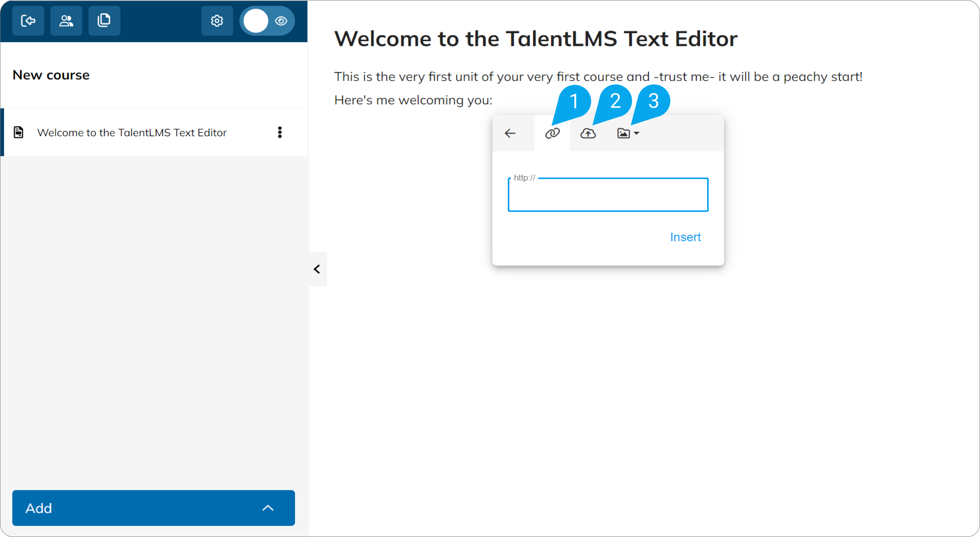Collapse the sidebar with the left chevron
The width and height of the screenshot is (980, 537).
pos(317,269)
